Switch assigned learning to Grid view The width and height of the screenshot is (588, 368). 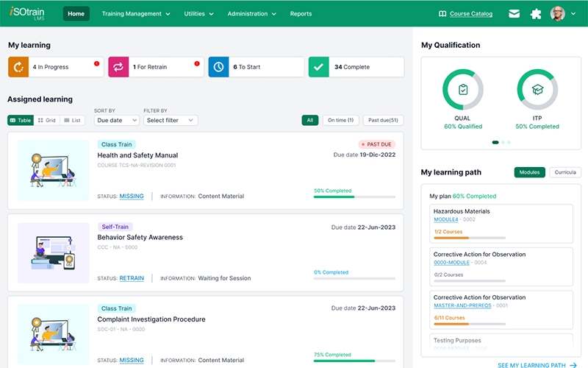tap(47, 120)
